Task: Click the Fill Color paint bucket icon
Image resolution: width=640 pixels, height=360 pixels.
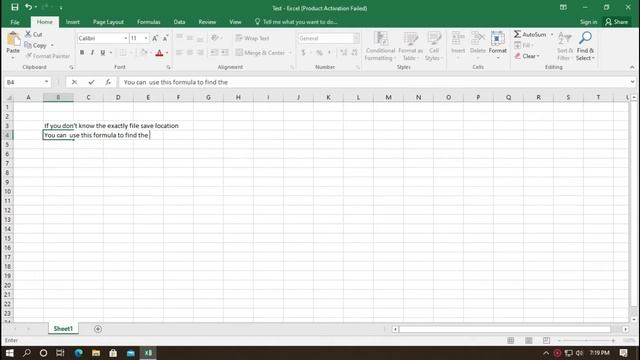Action: (143, 52)
